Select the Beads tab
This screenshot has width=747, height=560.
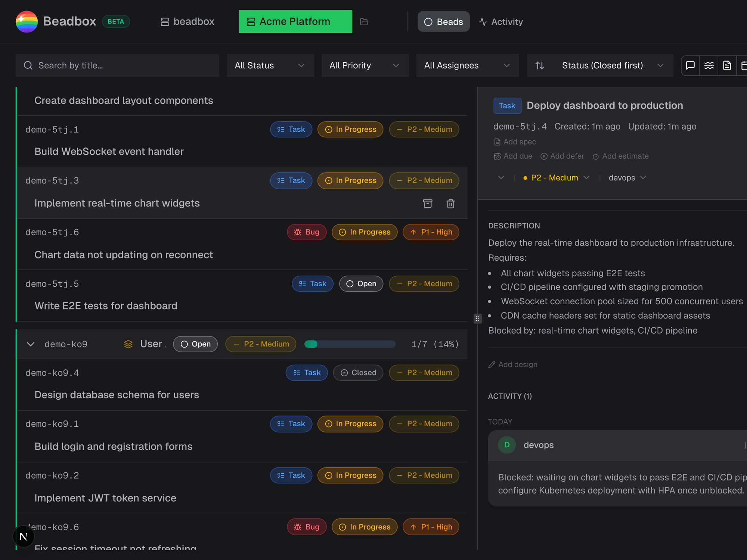[443, 21]
